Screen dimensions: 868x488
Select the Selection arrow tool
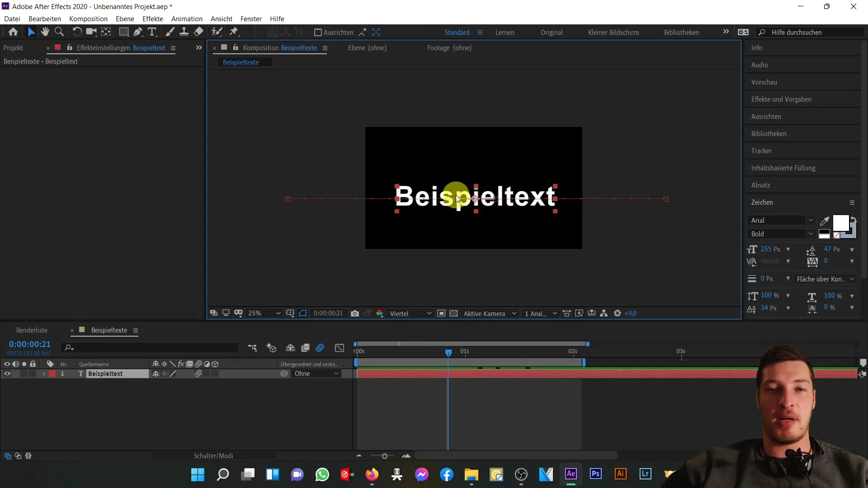tap(31, 32)
